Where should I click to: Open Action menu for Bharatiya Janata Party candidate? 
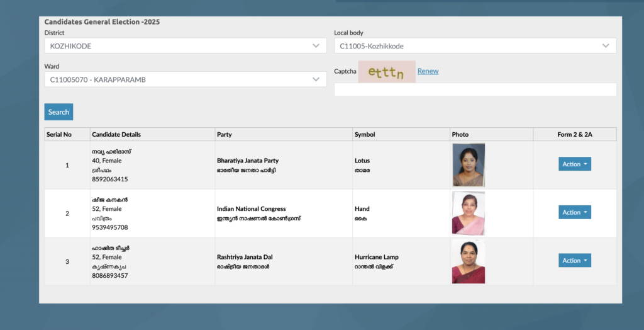pos(574,164)
